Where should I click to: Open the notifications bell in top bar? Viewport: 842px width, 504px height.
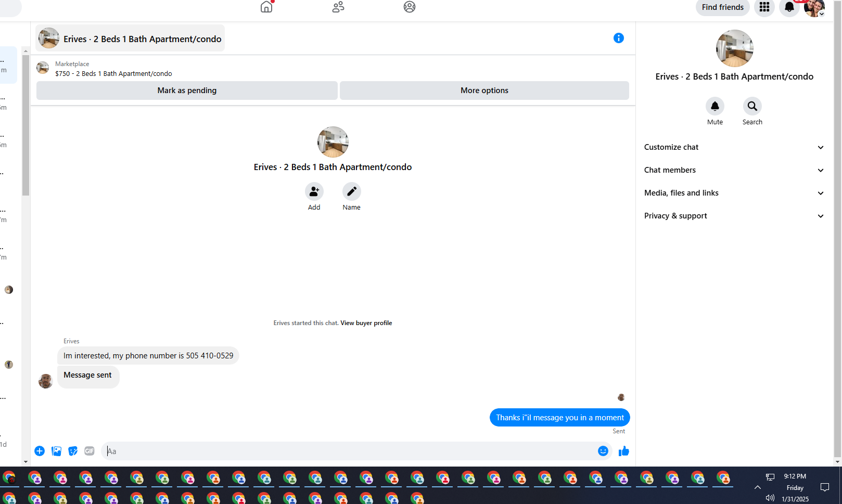point(789,7)
